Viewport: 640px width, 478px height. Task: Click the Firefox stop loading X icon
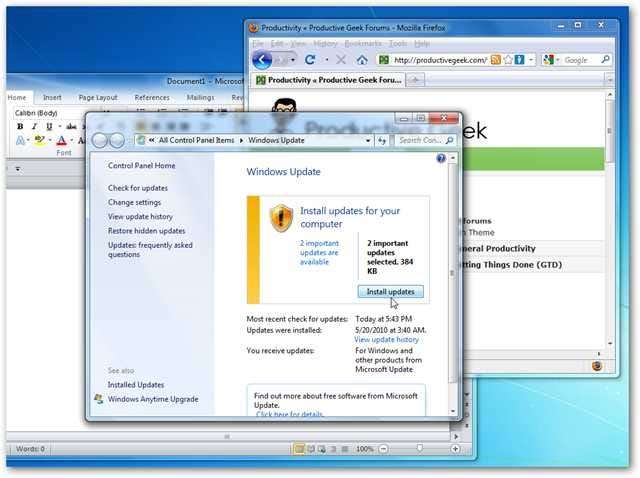click(x=341, y=60)
